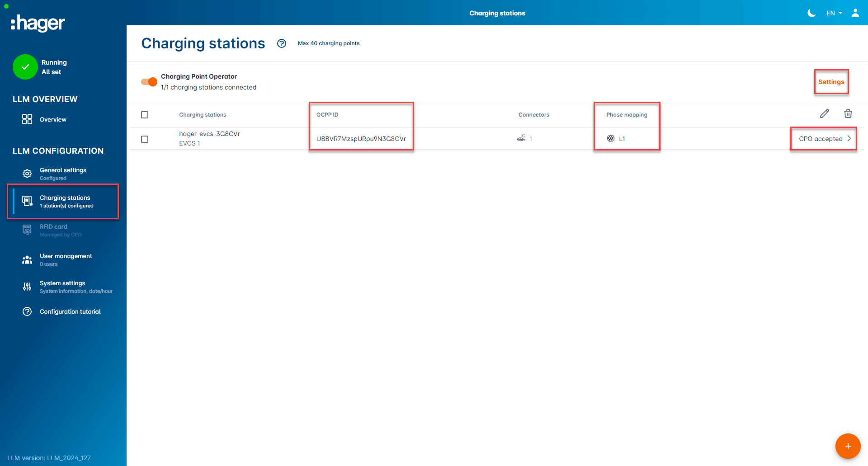Click the Hager logo

click(38, 23)
